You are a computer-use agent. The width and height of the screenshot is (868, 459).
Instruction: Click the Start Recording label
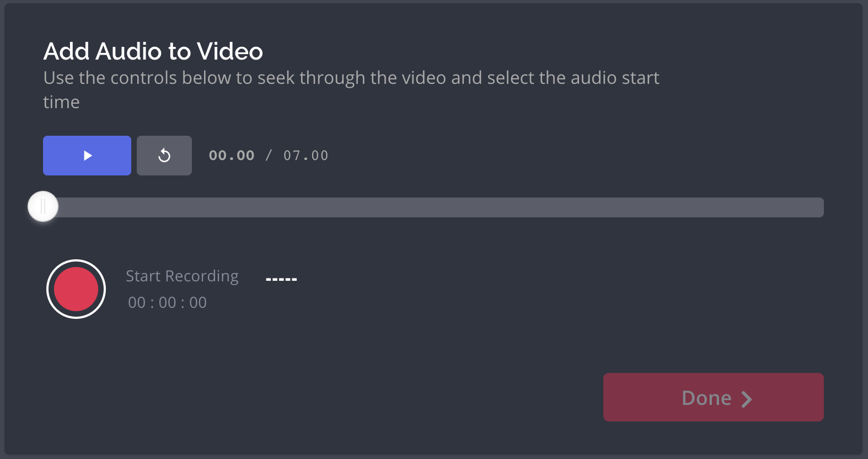[x=182, y=276]
